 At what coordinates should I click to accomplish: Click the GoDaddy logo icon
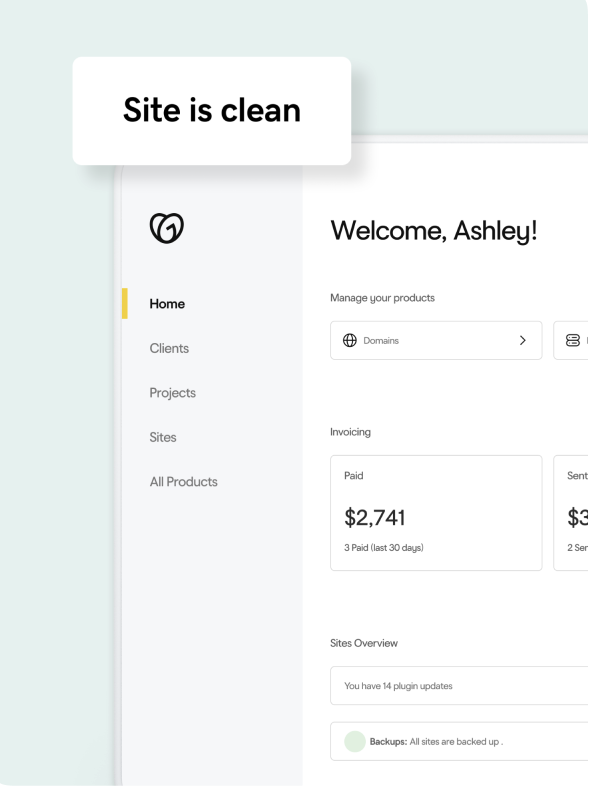(167, 228)
